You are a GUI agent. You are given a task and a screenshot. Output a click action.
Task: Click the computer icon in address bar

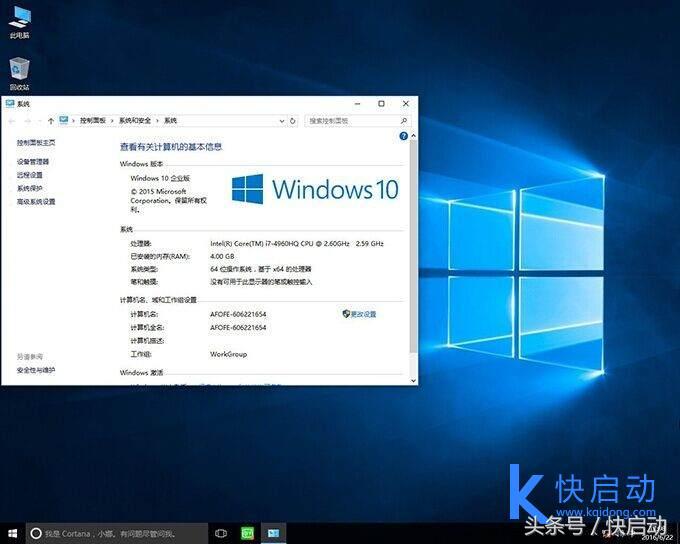[64, 120]
